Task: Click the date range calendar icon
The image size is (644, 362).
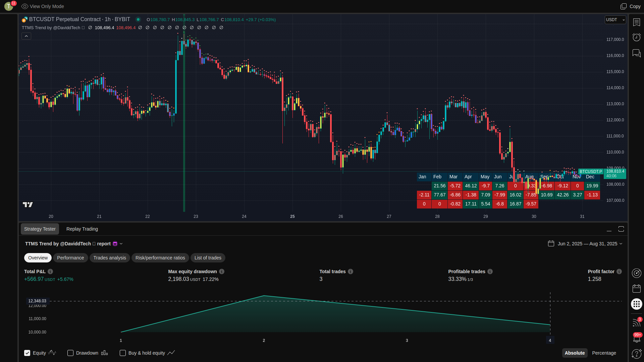Action: click(x=551, y=244)
